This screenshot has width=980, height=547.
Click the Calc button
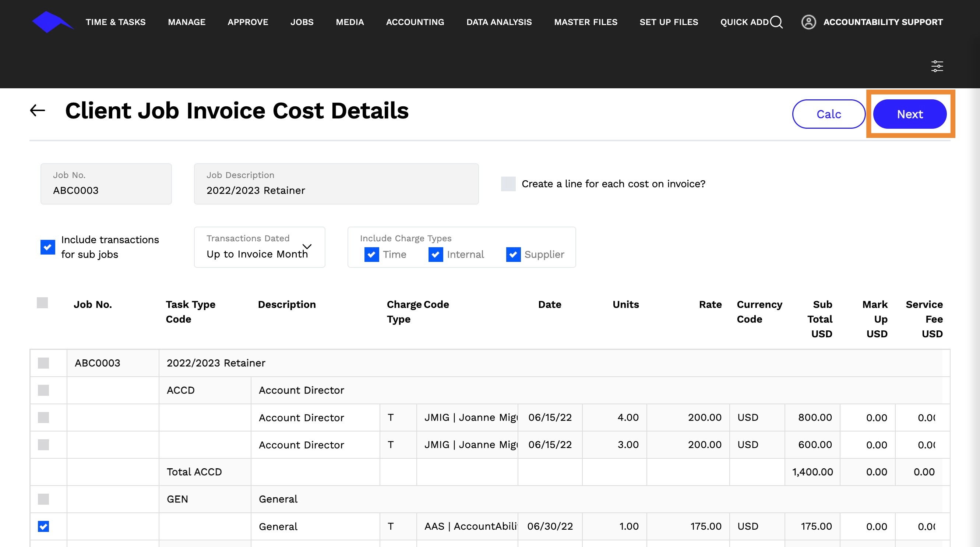829,114
